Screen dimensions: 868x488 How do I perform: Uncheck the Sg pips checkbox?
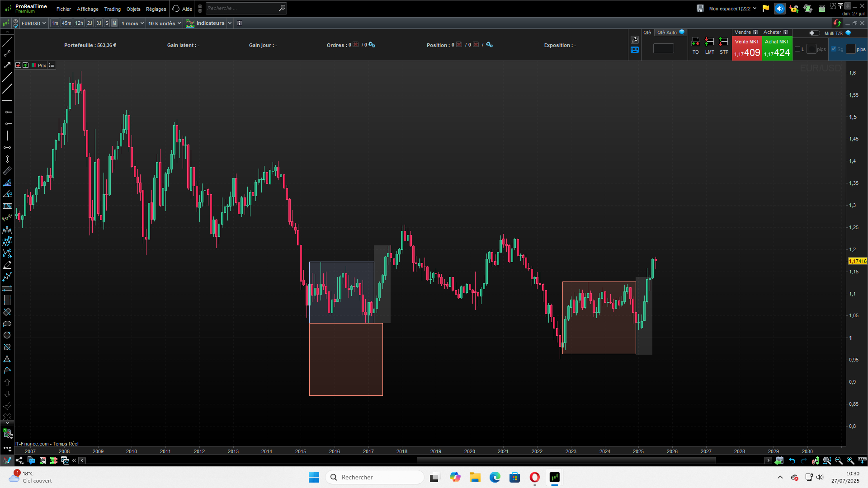834,49
